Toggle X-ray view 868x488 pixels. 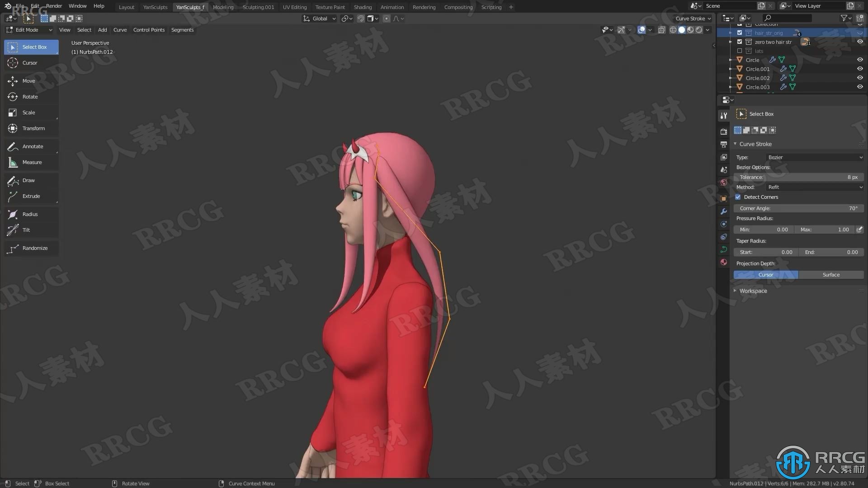(x=661, y=30)
